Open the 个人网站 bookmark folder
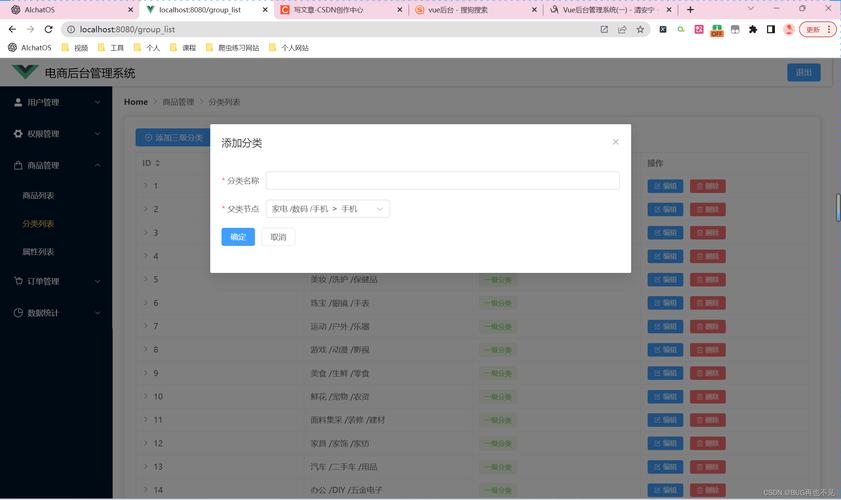 coord(289,48)
